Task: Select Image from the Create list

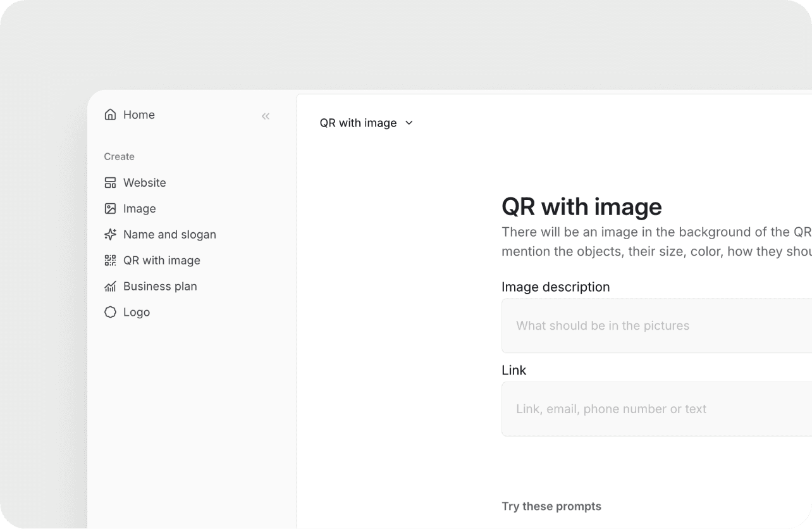Action: pos(140,209)
